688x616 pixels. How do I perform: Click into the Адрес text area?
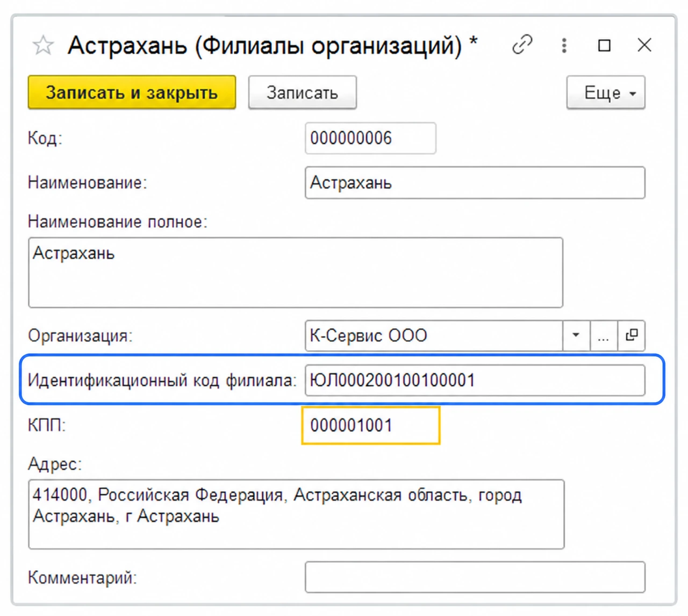click(296, 514)
